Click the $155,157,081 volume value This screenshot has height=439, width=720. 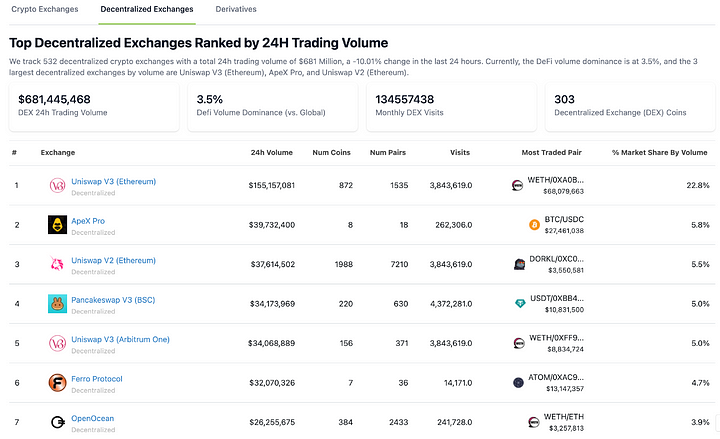point(272,186)
